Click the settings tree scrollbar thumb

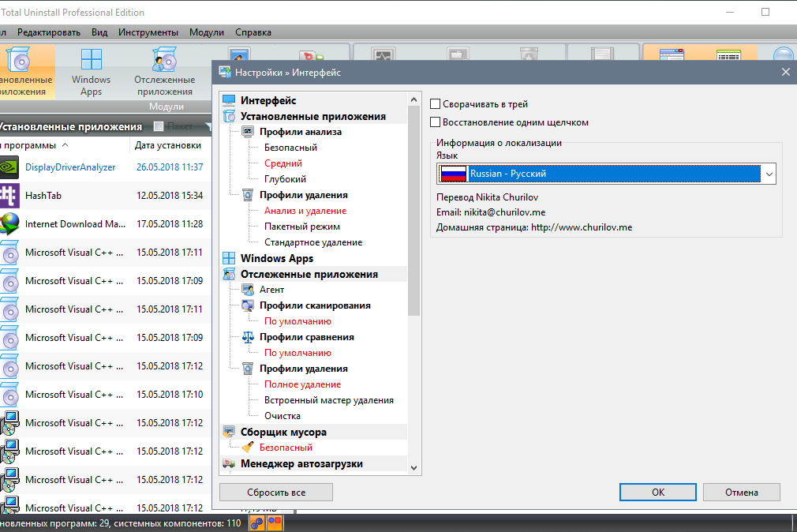[x=413, y=211]
